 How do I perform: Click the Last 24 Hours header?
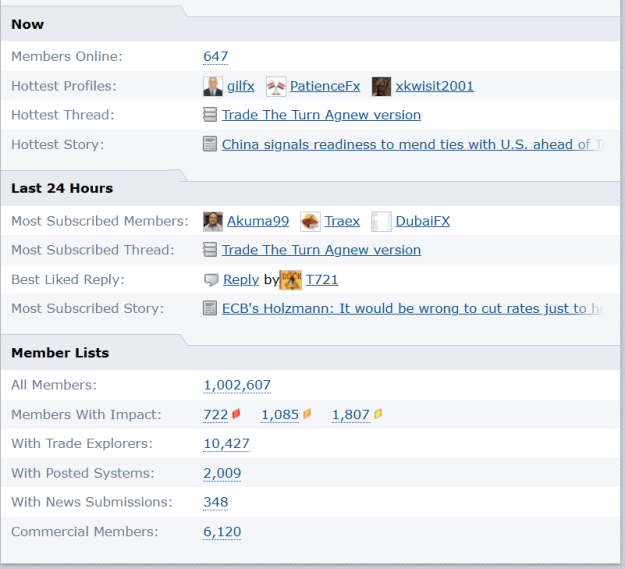(x=62, y=188)
